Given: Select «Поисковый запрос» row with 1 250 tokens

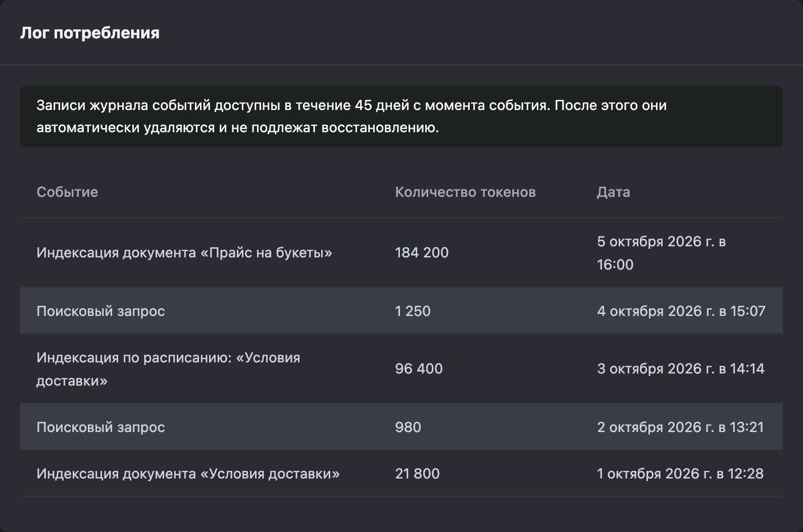Looking at the screenshot, I should (401, 311).
